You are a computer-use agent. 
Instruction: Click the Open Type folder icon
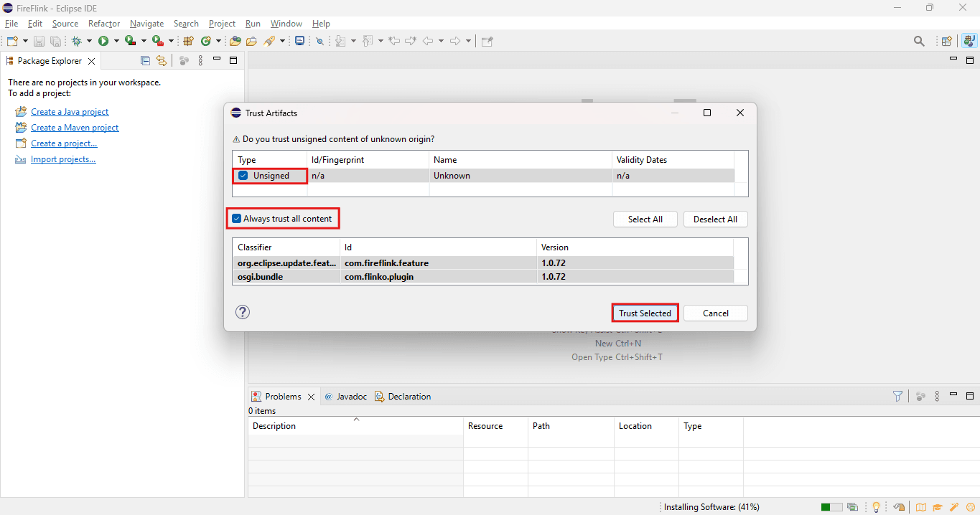pos(235,41)
